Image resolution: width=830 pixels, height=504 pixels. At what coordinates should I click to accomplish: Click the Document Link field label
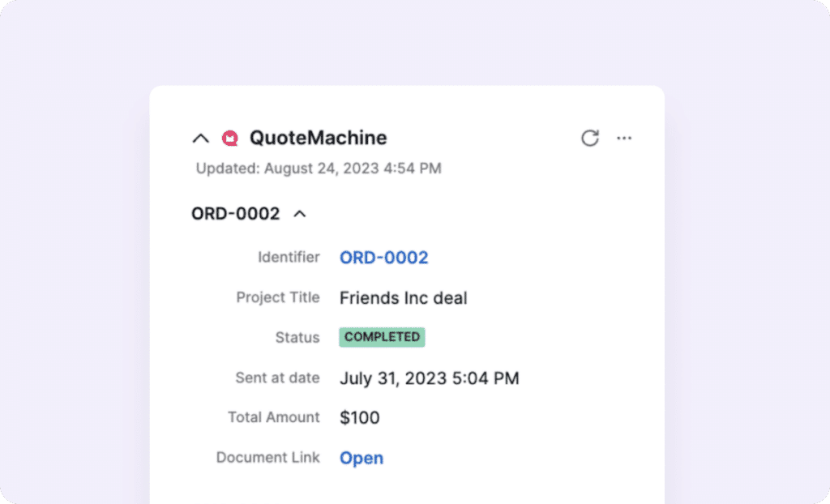268,458
